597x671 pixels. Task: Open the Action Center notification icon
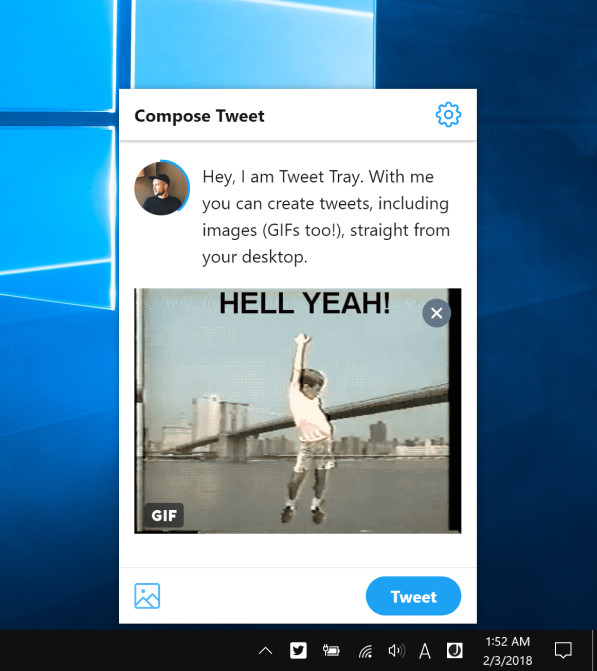[563, 650]
